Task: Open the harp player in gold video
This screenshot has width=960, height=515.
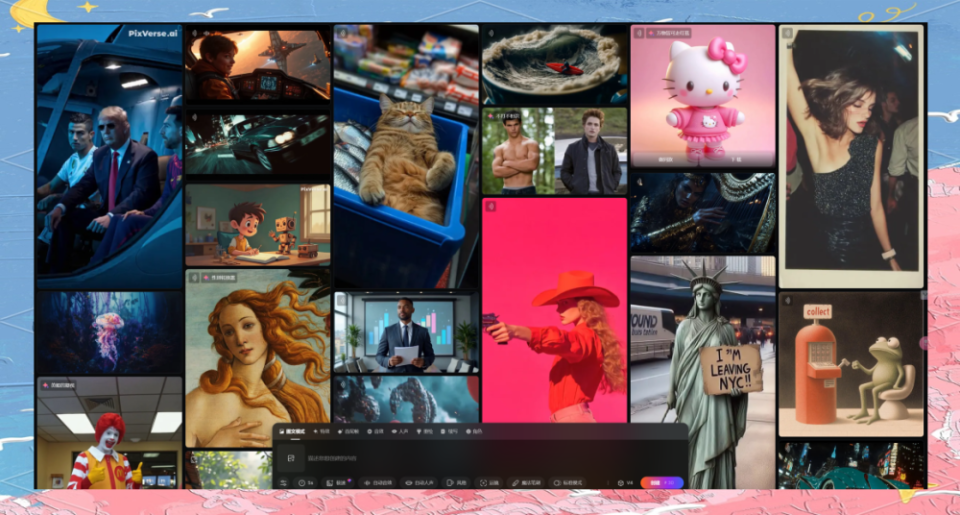Action: (703, 213)
